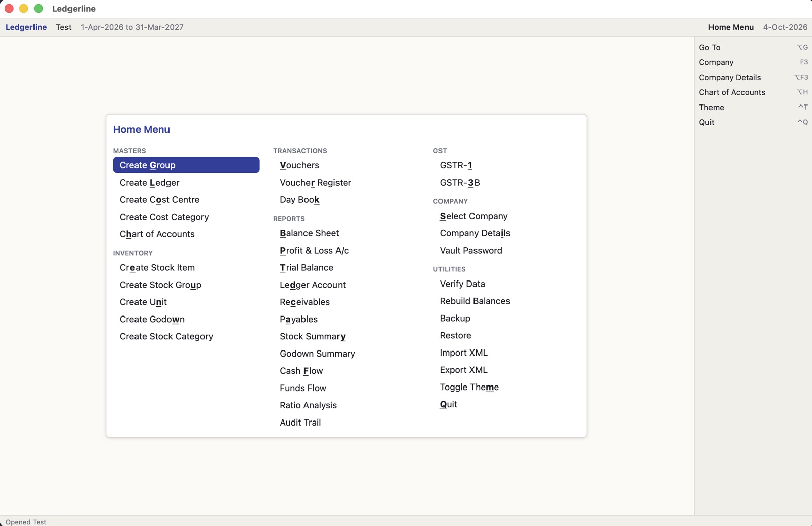This screenshot has width=812, height=526.
Task: View Cash Flow report
Action: 346,371
